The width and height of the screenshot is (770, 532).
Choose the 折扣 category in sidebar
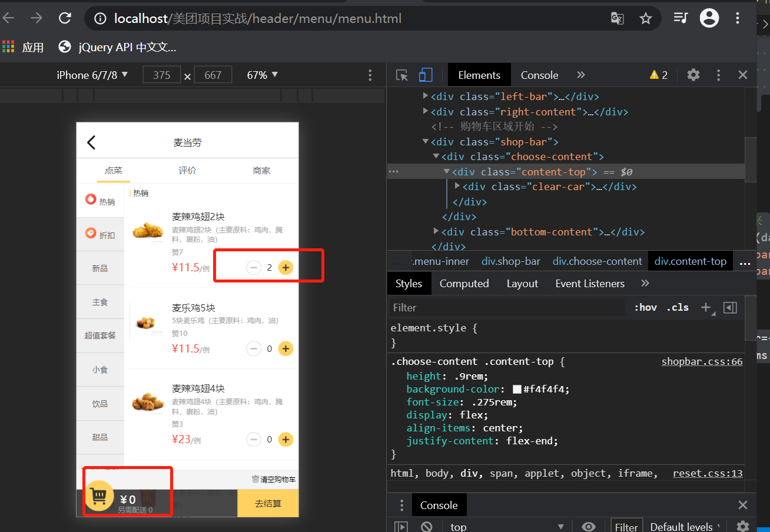pos(100,234)
